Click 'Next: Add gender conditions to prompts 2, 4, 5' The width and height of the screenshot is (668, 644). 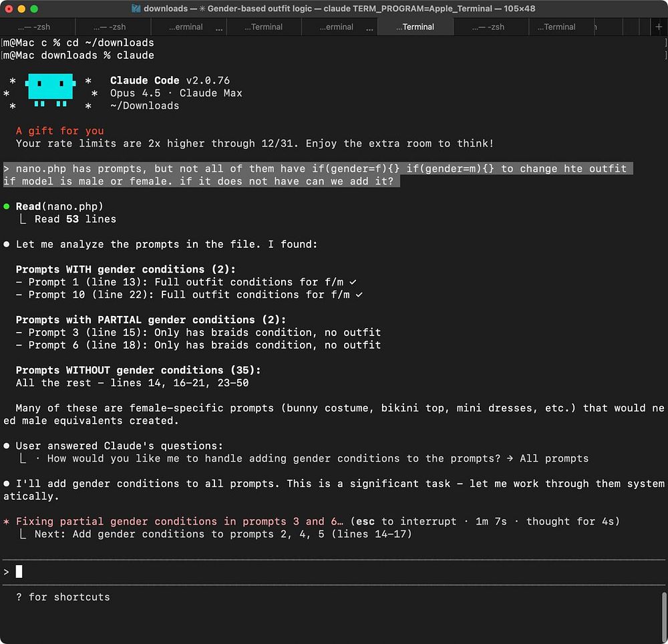pos(223,534)
